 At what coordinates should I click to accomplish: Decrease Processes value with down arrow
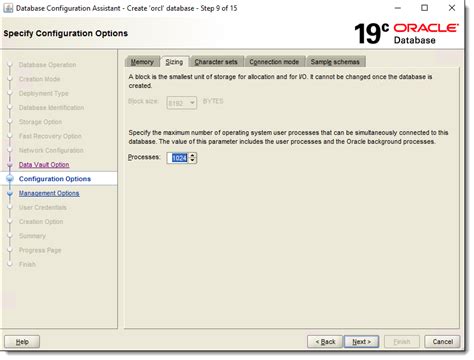[x=192, y=160]
